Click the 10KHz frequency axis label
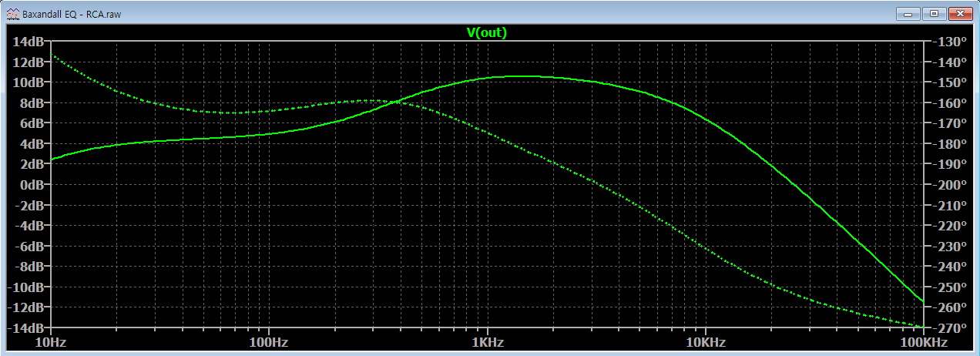The height and width of the screenshot is (356, 980). (x=704, y=341)
